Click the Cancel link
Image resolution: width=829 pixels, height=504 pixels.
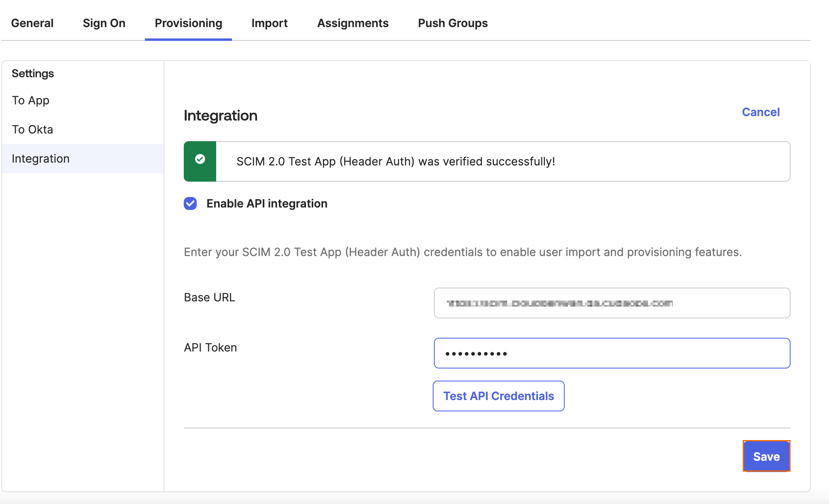761,112
